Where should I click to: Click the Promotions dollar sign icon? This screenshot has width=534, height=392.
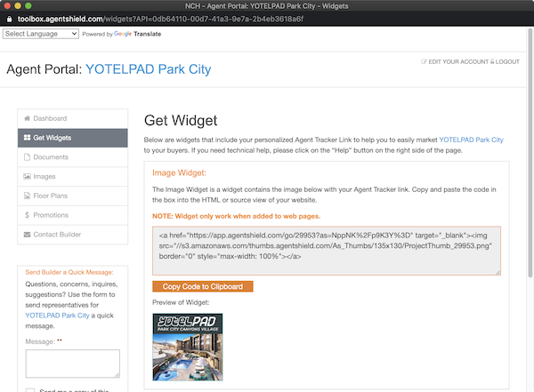click(27, 215)
